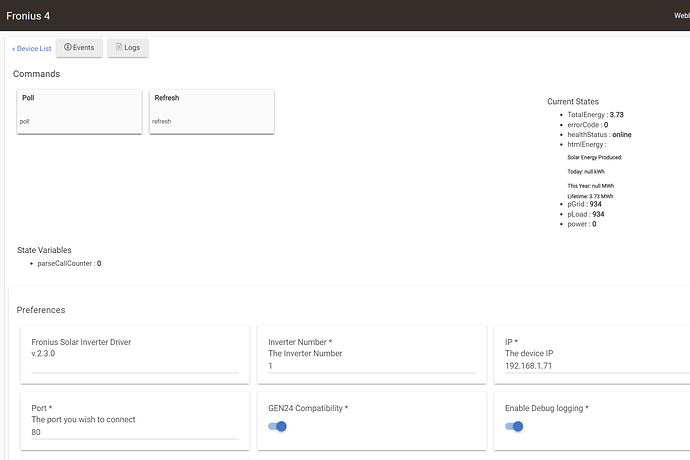Click Lifetime: 3.73 MWh text
Screen dimensions: 690x460
click(590, 196)
